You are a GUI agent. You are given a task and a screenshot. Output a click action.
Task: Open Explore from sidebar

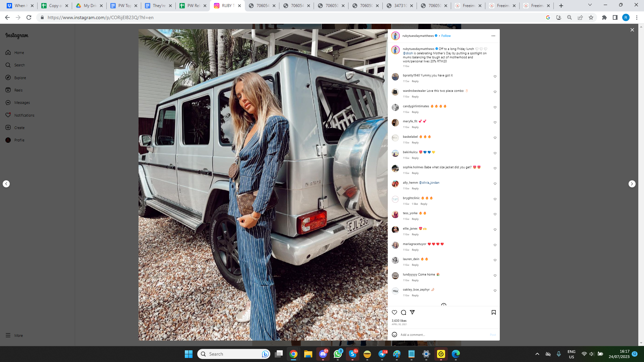pos(20,78)
